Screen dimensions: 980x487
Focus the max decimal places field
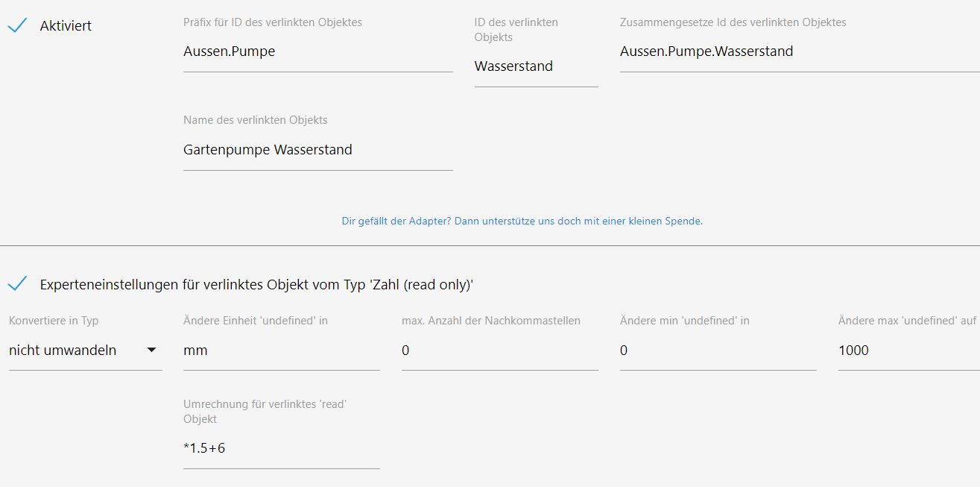click(x=499, y=351)
